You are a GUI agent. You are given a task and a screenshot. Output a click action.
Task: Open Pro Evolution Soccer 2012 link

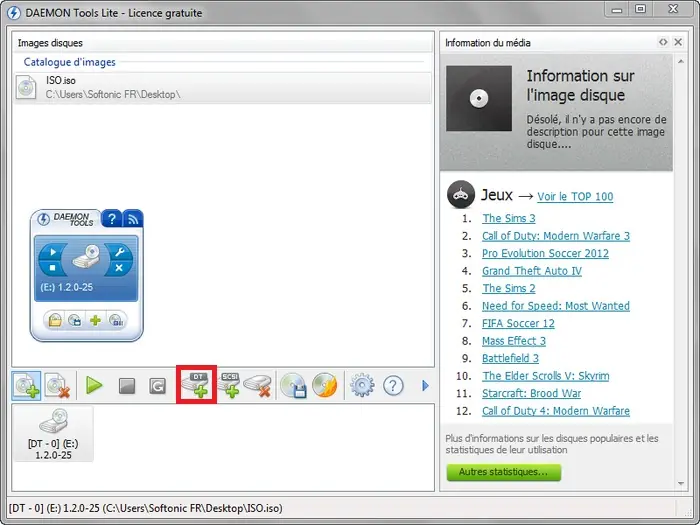(x=545, y=253)
